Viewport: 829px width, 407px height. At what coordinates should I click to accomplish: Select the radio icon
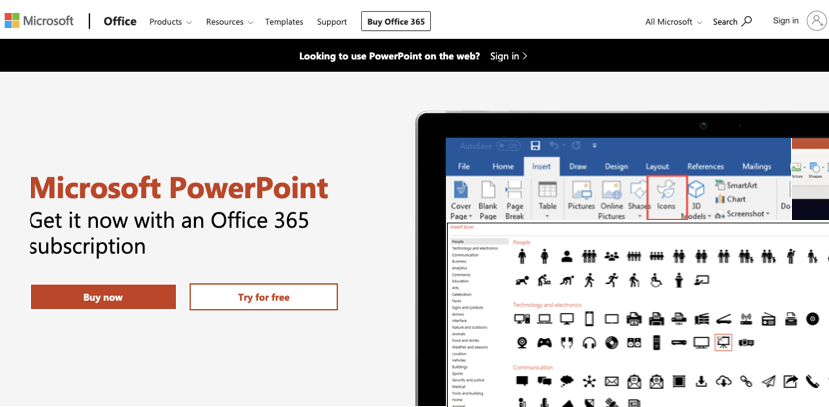click(x=768, y=319)
